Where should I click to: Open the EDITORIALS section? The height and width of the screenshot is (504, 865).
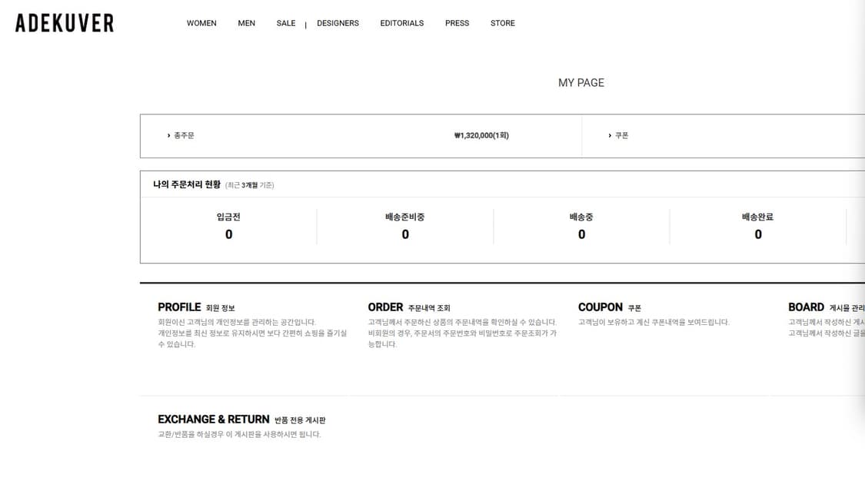coord(401,23)
